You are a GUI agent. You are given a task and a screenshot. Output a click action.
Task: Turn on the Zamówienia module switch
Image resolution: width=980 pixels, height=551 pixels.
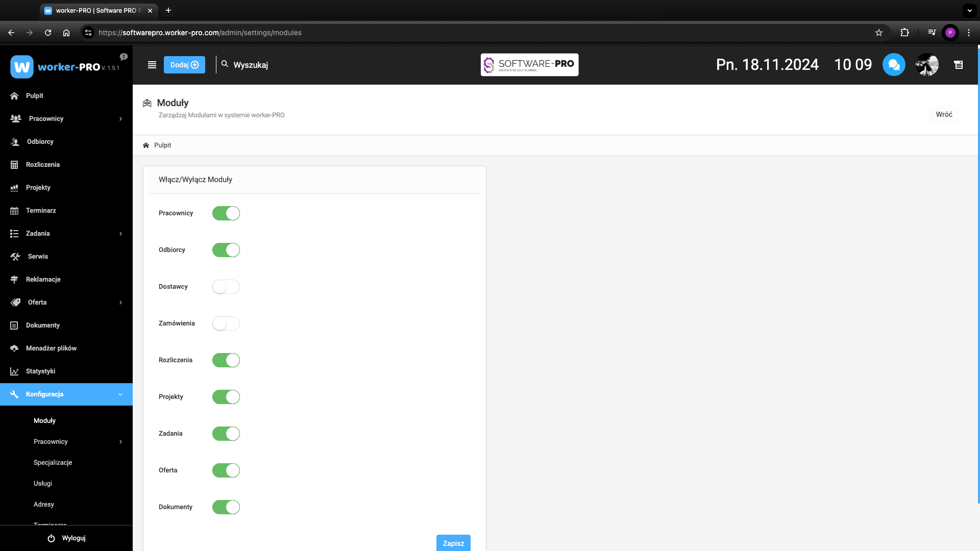(226, 323)
